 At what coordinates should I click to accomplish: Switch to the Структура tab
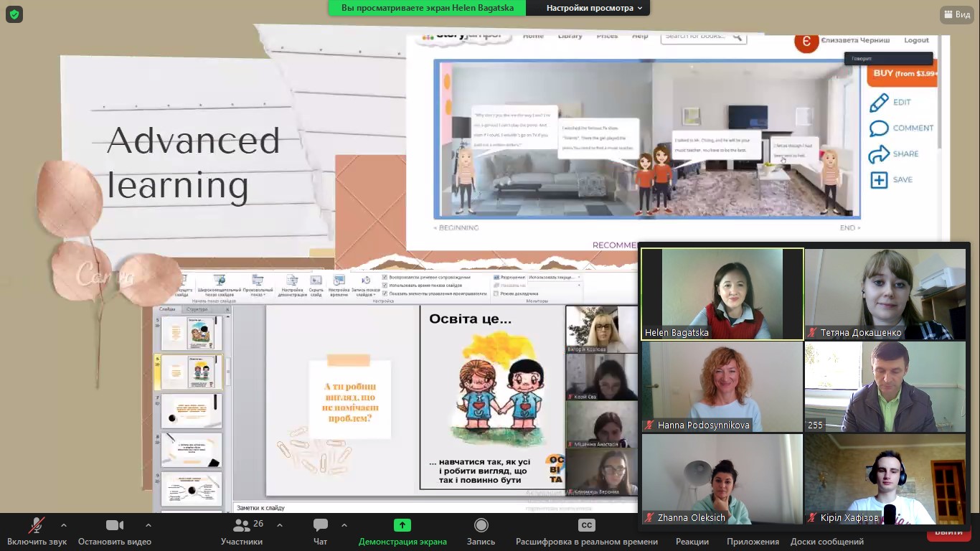click(197, 309)
